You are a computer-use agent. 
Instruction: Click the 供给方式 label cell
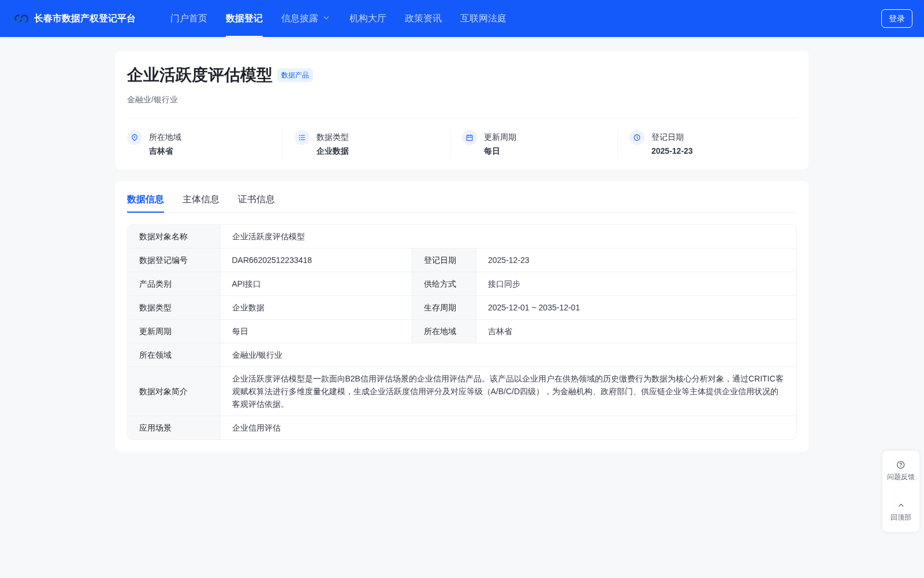point(440,284)
